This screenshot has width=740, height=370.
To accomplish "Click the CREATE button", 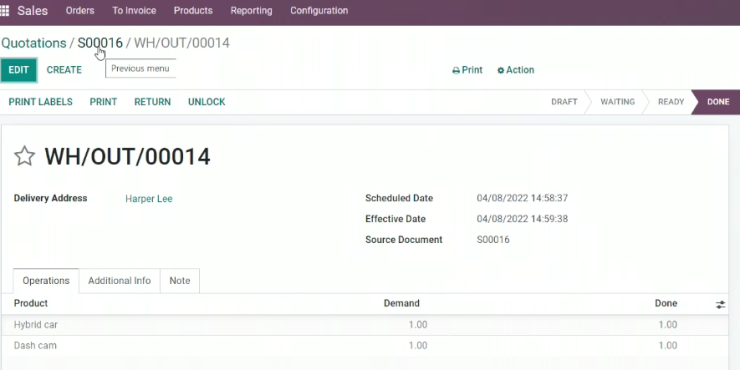I will point(64,70).
